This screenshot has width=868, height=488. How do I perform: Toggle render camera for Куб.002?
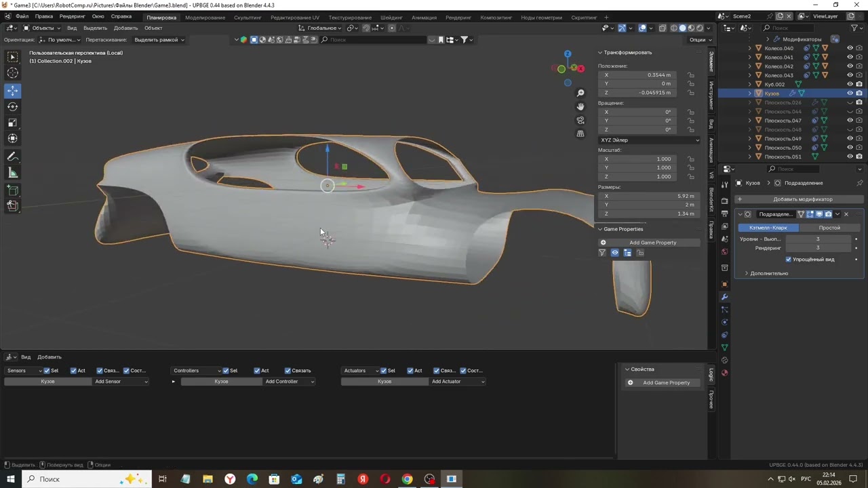point(859,84)
